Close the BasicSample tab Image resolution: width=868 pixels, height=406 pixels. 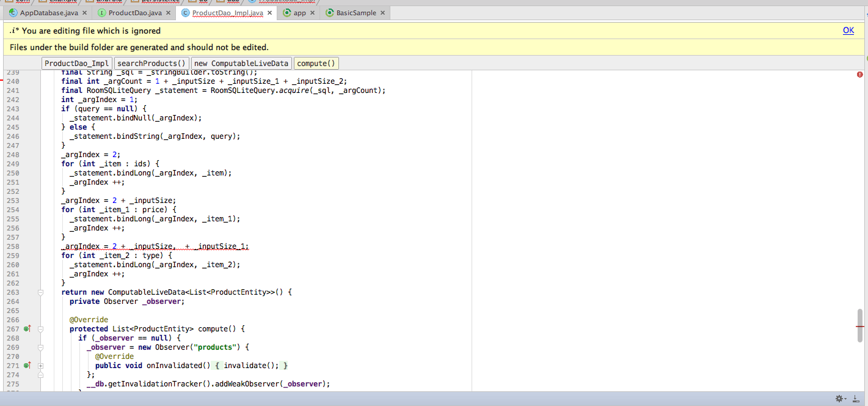click(382, 13)
